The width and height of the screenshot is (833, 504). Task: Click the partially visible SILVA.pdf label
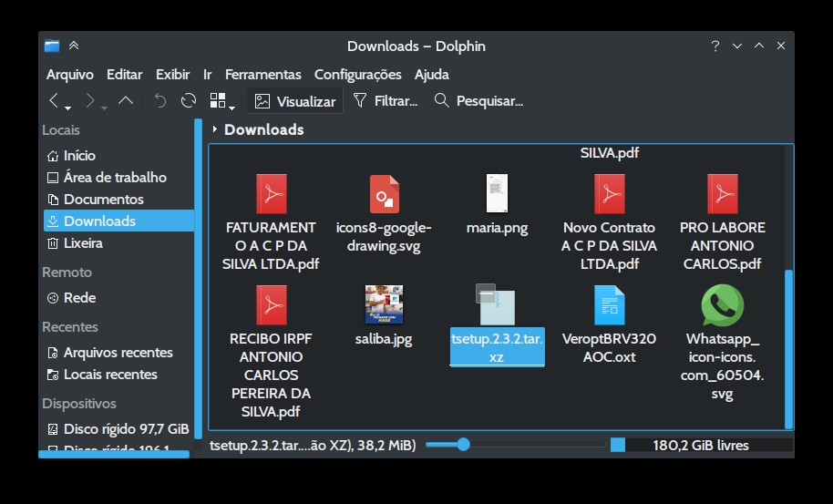[x=610, y=153]
